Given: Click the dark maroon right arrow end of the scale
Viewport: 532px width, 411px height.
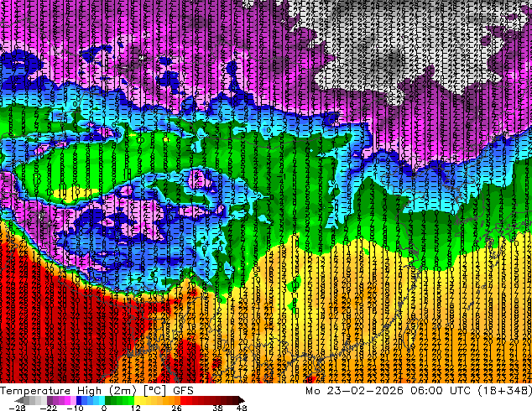Looking at the screenshot, I should point(242,400).
